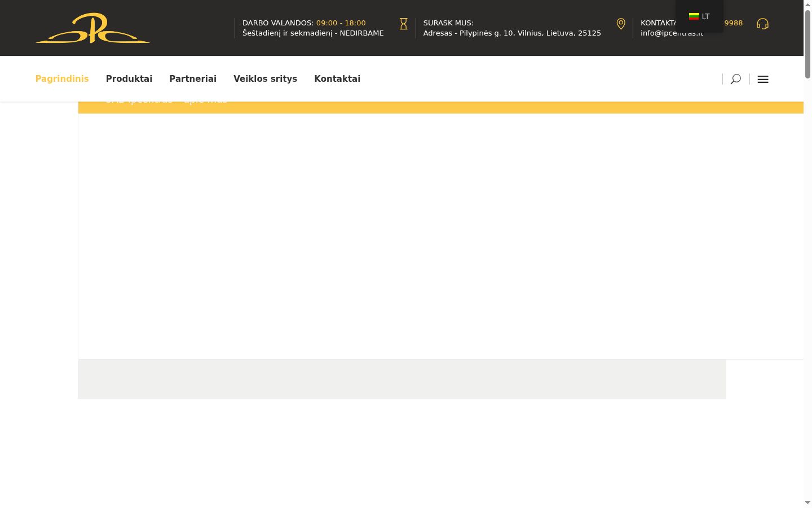Click the map pin location icon
Image resolution: width=812 pixels, height=508 pixels.
[621, 24]
